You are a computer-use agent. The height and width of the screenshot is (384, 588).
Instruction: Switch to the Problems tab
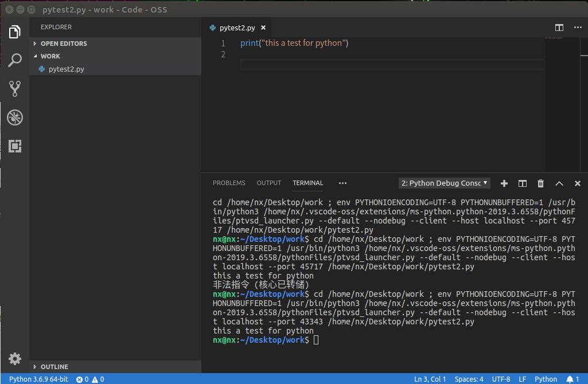coord(229,183)
